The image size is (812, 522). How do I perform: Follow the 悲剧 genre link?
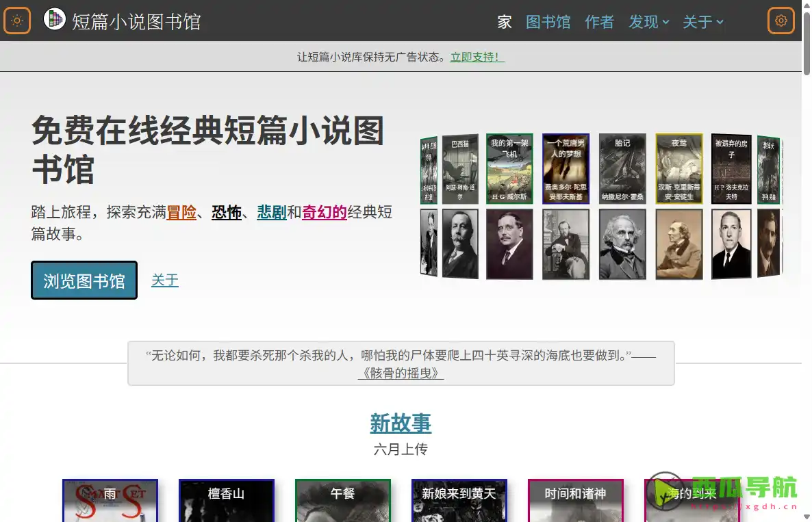(271, 212)
